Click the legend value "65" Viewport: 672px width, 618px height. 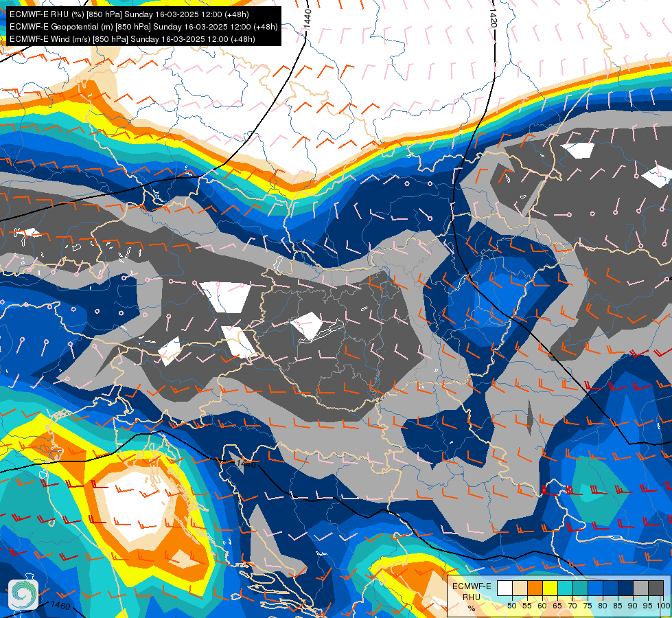pos(557,606)
